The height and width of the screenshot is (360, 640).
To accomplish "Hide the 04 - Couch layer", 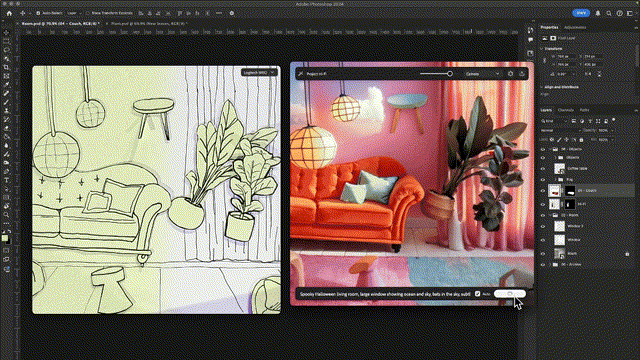I will [543, 191].
